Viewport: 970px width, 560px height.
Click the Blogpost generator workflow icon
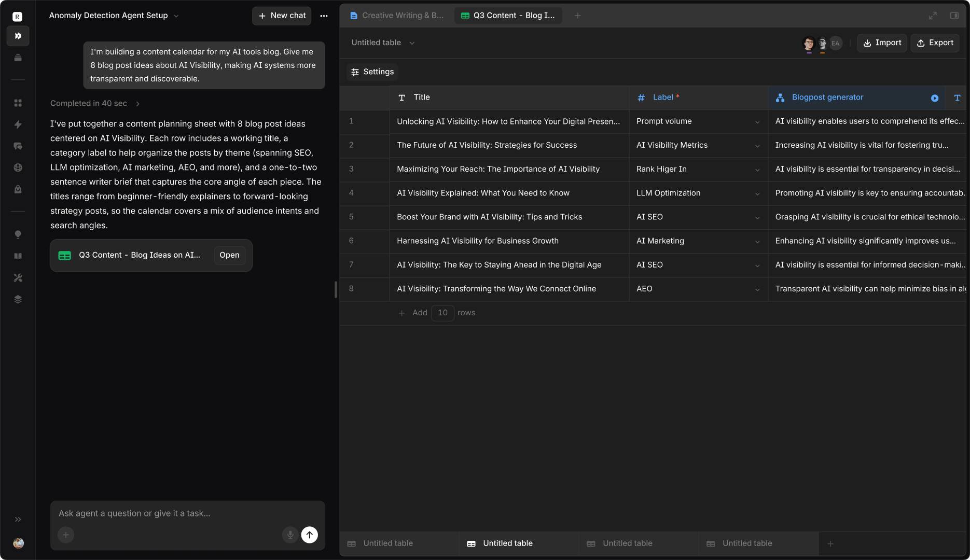tap(780, 97)
